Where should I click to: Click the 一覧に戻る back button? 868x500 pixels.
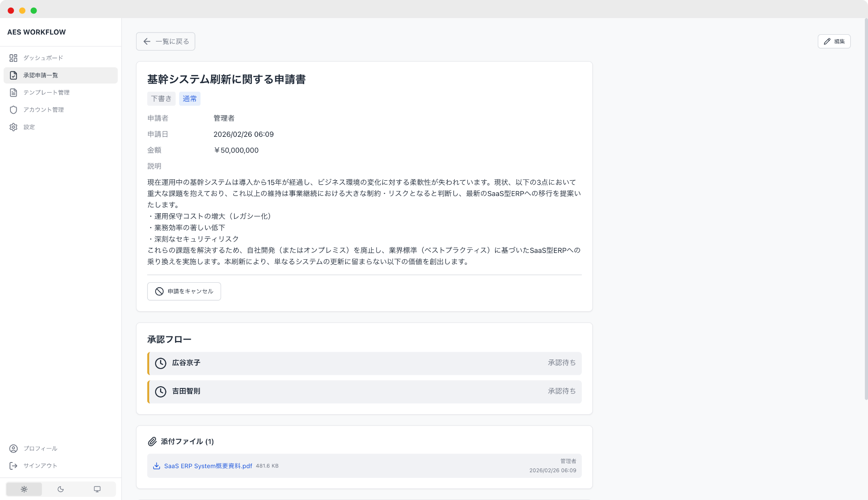click(x=165, y=42)
